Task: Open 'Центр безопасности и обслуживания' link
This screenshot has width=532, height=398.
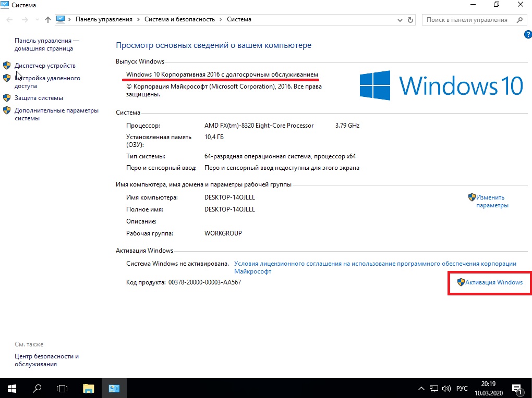Action: 46,360
